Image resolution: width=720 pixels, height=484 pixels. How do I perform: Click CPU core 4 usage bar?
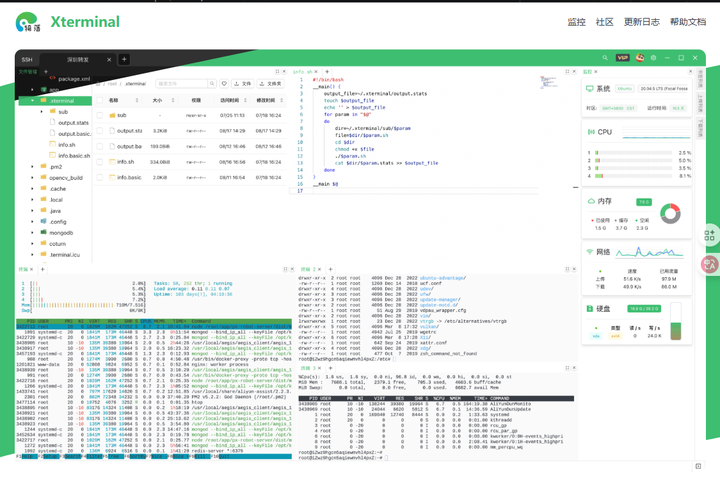point(634,176)
